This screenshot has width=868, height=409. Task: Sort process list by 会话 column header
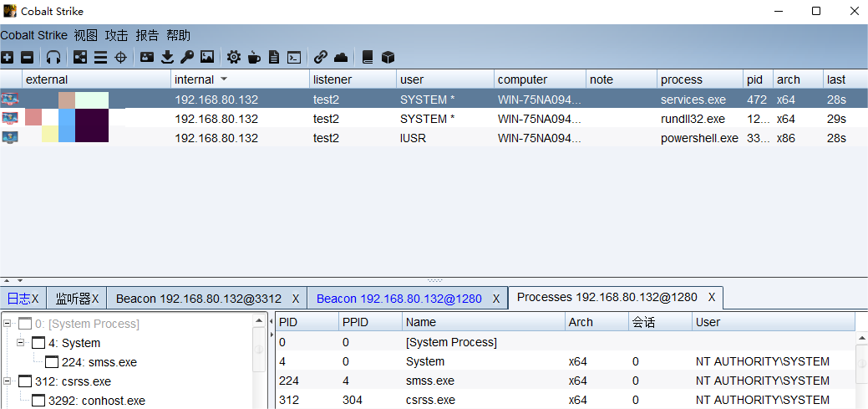[660, 322]
